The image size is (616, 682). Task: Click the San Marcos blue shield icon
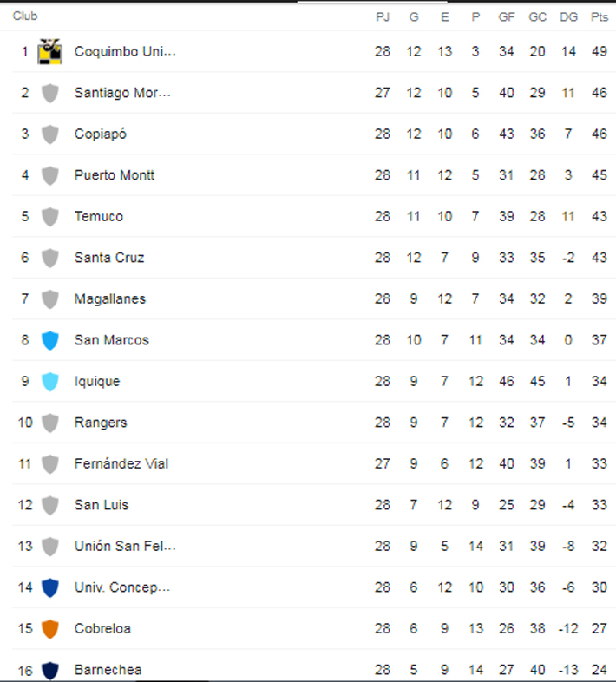50,340
